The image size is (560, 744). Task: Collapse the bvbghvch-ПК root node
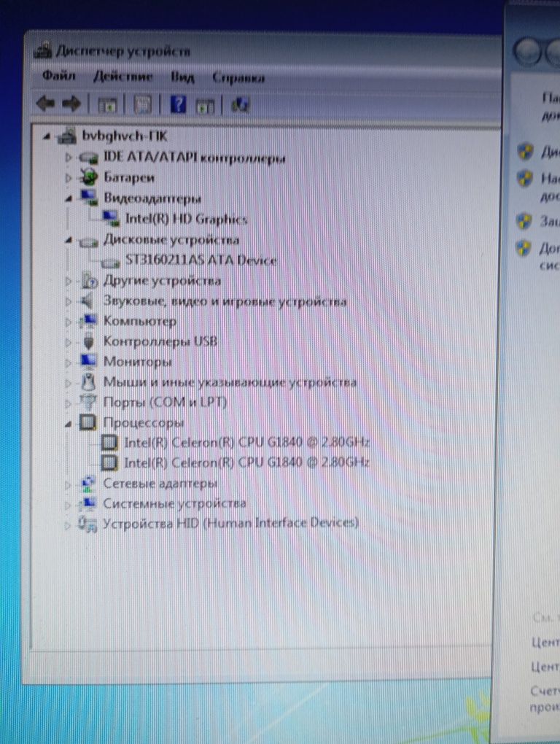(x=47, y=136)
